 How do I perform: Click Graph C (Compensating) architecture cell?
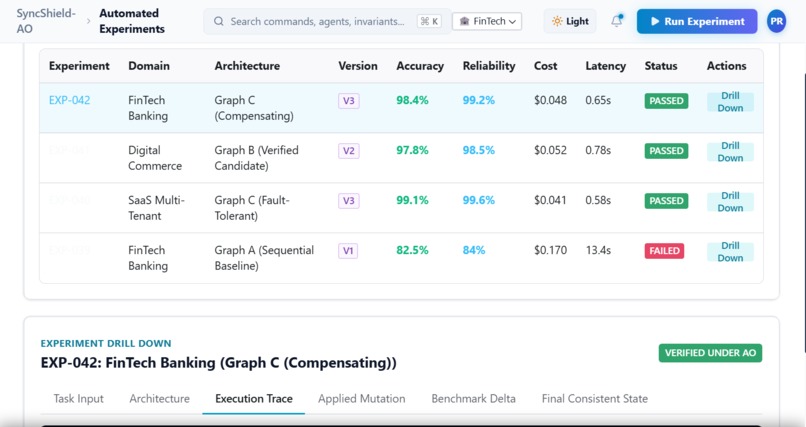click(x=254, y=108)
